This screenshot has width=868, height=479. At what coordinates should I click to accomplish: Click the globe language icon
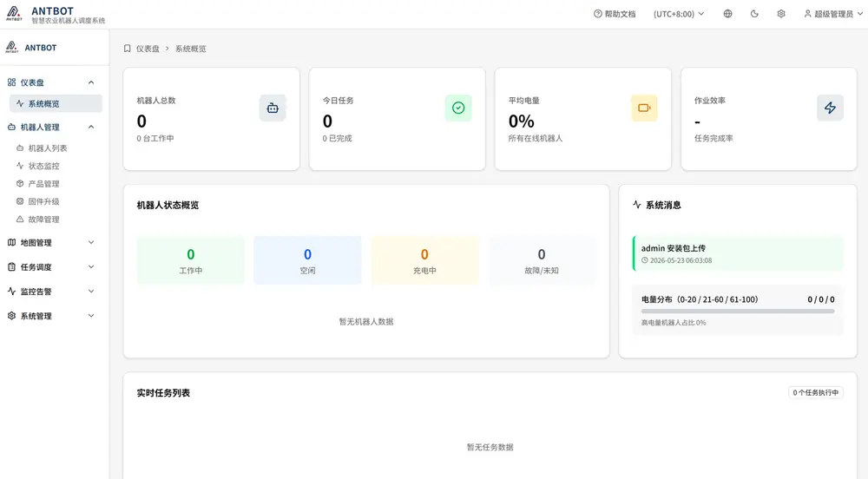727,14
